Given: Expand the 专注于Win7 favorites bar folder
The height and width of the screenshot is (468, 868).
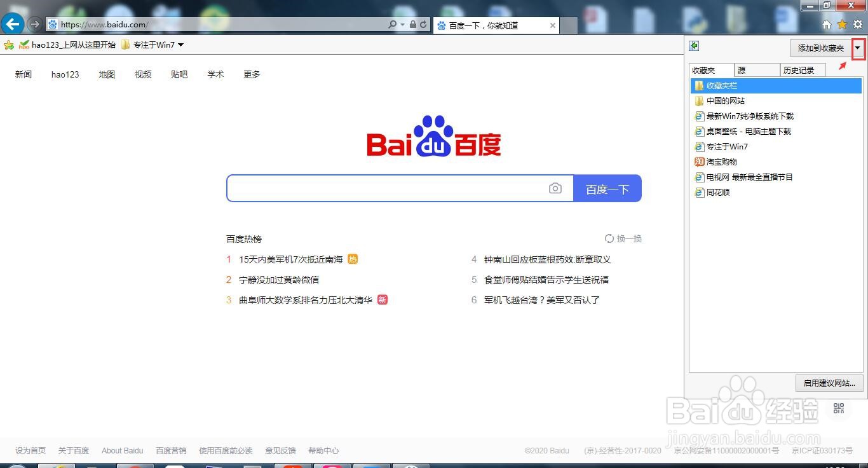Looking at the screenshot, I should tap(153, 45).
